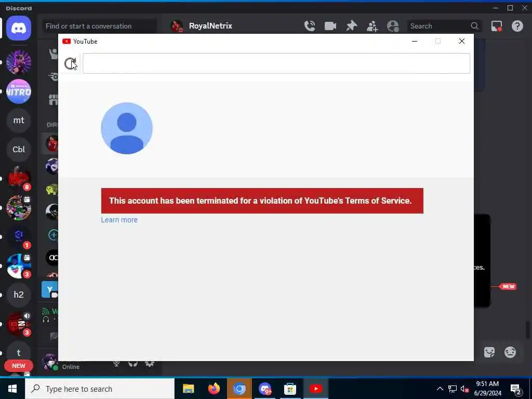The width and height of the screenshot is (532, 399).
Task: Open the red '2' server with 3 badge
Action: [19, 324]
